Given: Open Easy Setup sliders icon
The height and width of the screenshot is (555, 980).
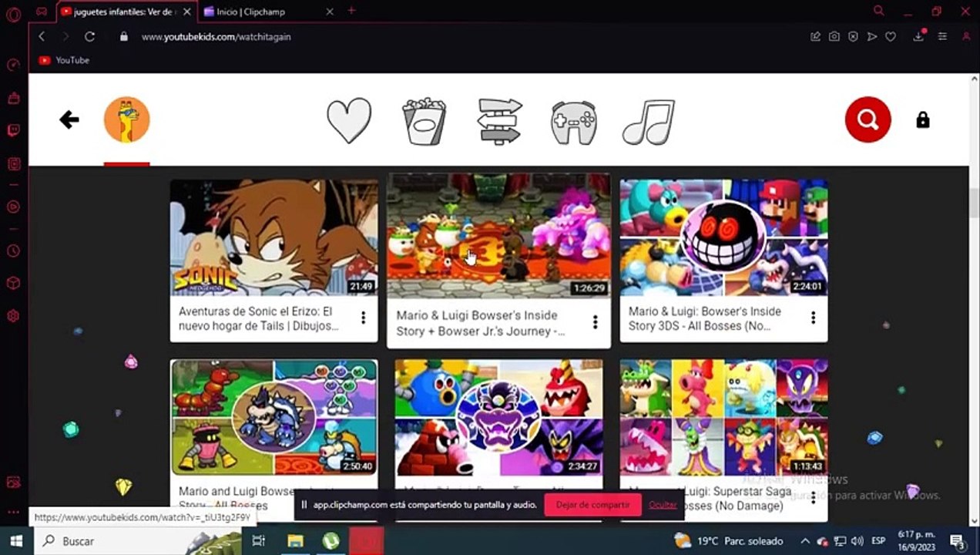Looking at the screenshot, I should point(942,36).
